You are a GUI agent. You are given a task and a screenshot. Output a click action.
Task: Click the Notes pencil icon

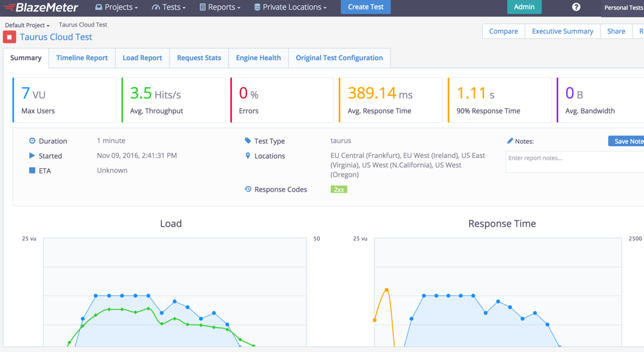click(510, 141)
